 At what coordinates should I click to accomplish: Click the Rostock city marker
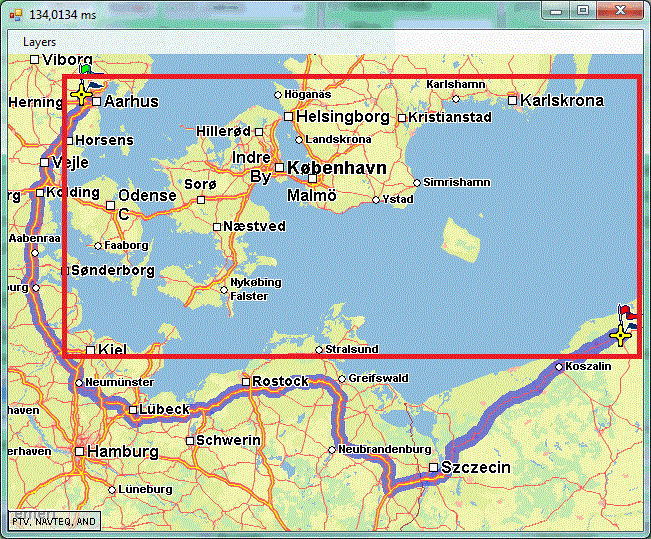tap(245, 381)
